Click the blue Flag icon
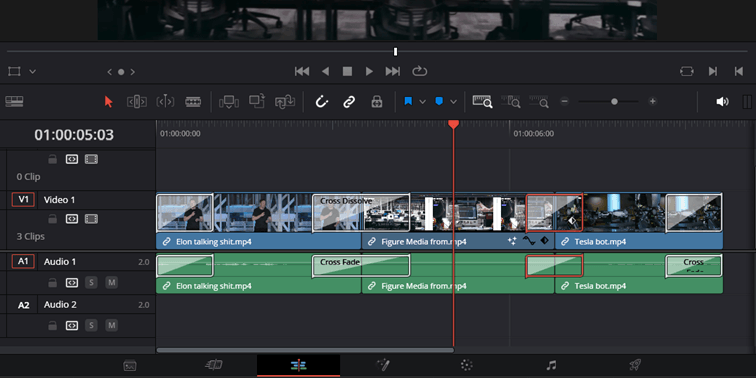 (x=408, y=101)
